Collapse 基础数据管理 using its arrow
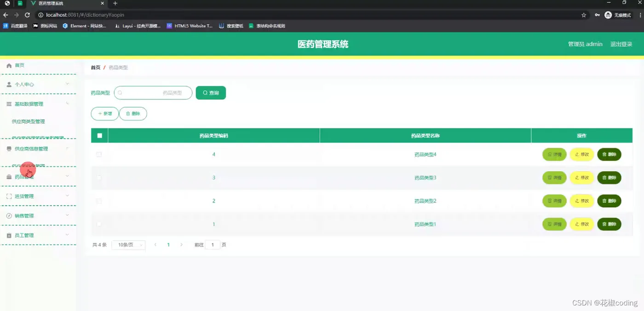Viewport: 644px width, 311px height. (x=67, y=104)
